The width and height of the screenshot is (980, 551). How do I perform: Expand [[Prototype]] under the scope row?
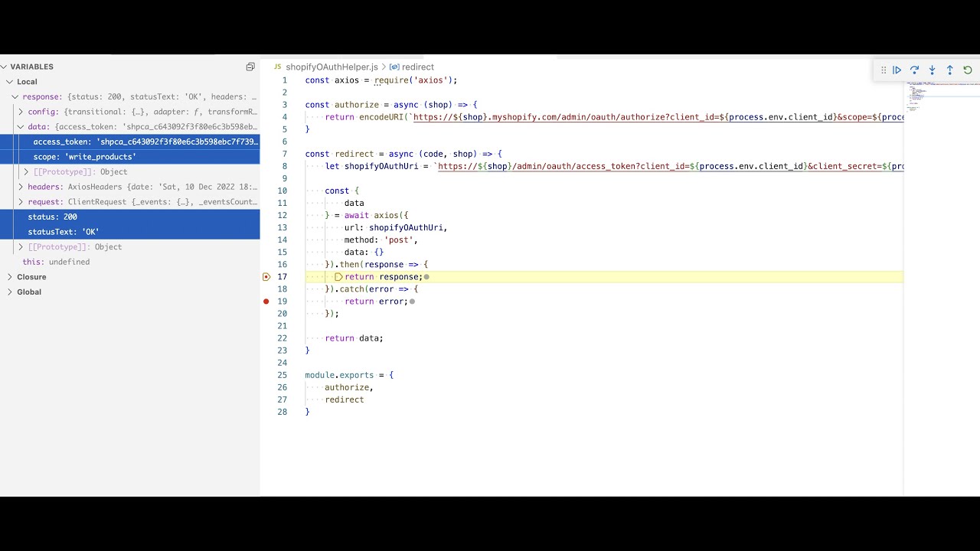26,172
